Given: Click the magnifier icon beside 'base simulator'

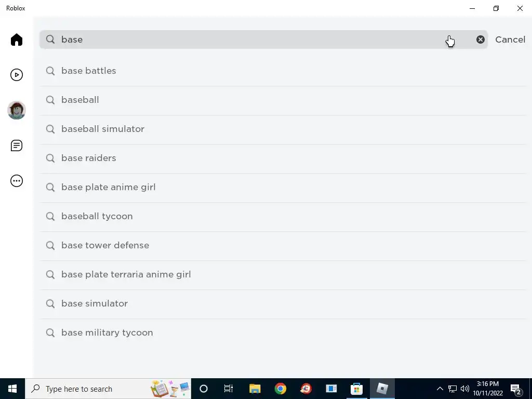Looking at the screenshot, I should pos(50,303).
